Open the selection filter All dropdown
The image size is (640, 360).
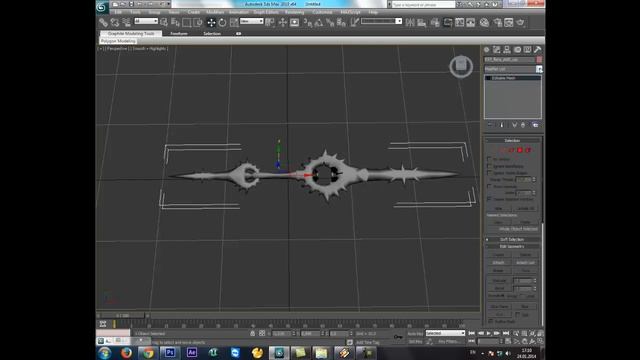[146, 21]
